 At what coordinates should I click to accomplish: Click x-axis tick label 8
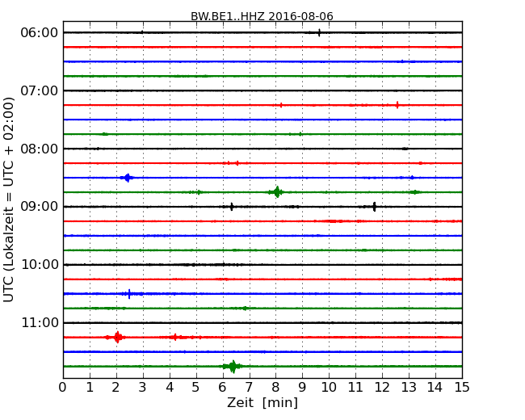(275, 387)
